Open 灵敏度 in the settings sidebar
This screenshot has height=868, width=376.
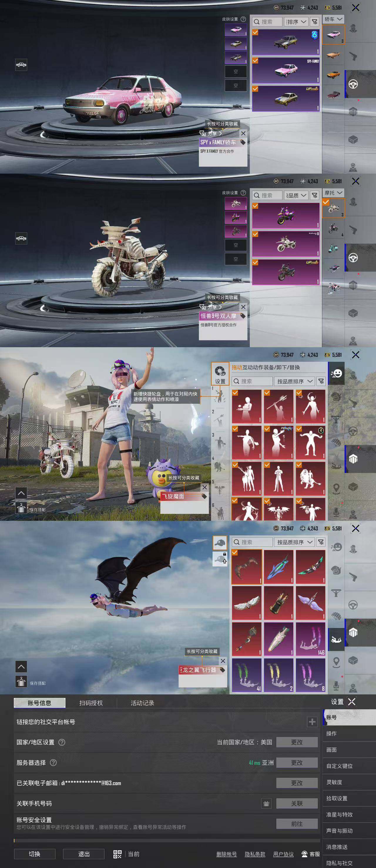(x=349, y=782)
